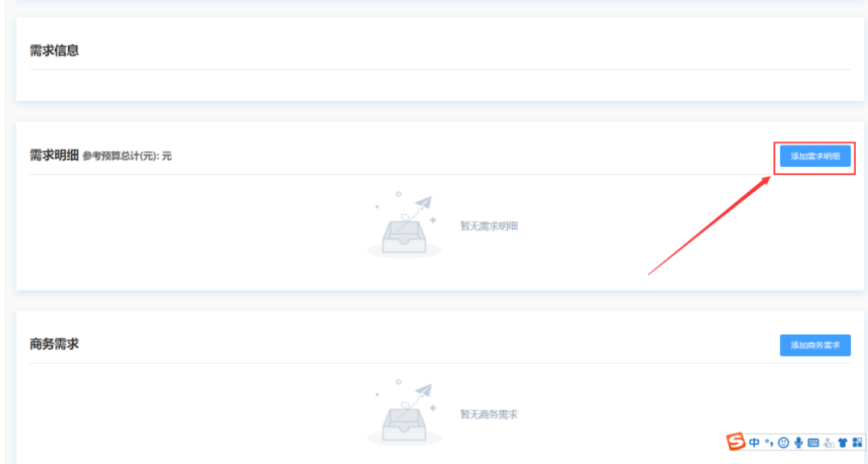Click the 暂无需求明细 placeholder text
The height and width of the screenshot is (464, 868).
[x=489, y=226]
